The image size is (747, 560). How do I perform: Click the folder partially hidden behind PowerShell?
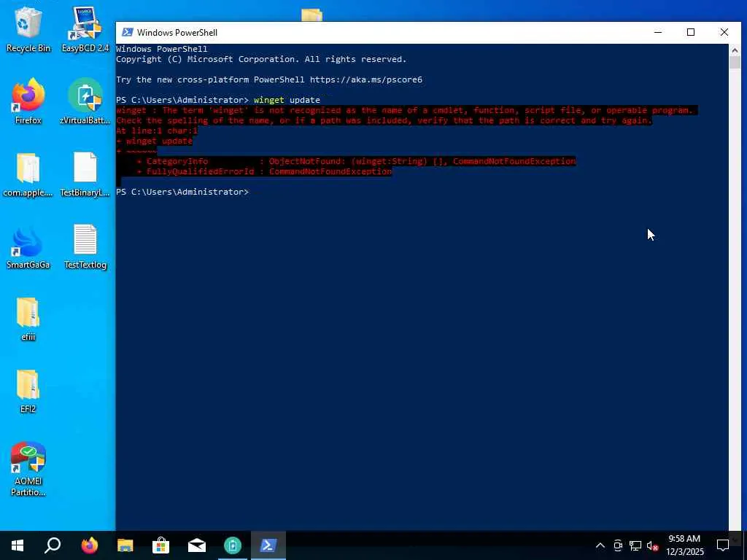(x=312, y=15)
